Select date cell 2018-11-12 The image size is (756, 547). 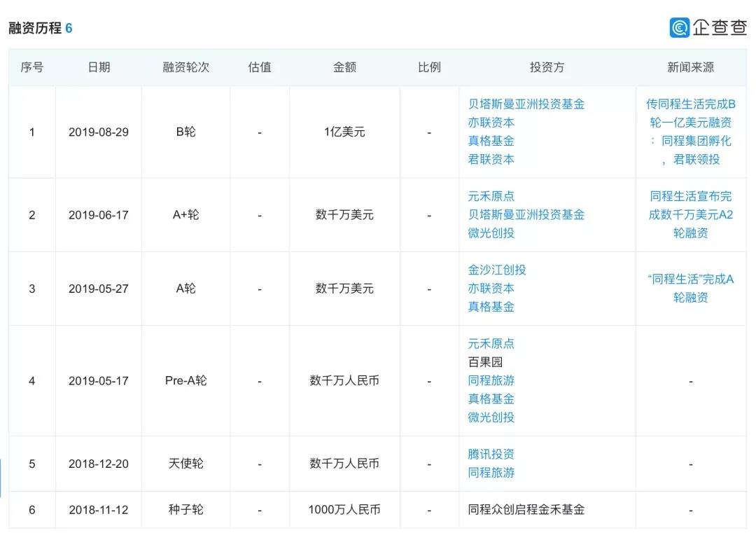(x=99, y=510)
